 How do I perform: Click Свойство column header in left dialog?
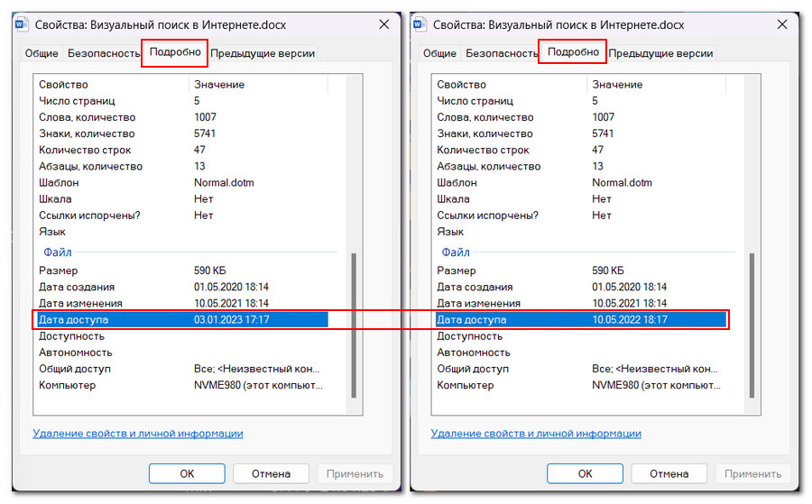click(111, 85)
